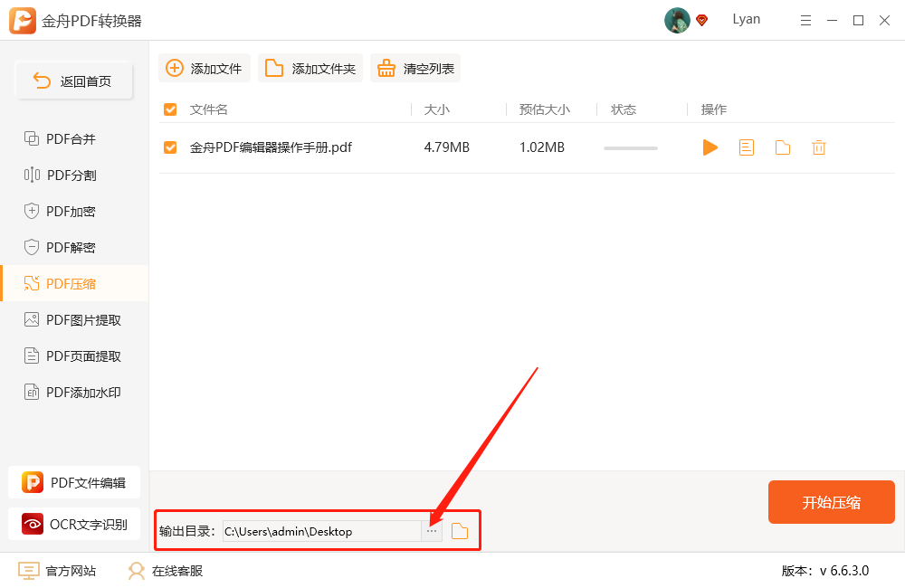Toggle the select-all checkbox beside 文件名
The image size is (905, 588).
point(170,109)
